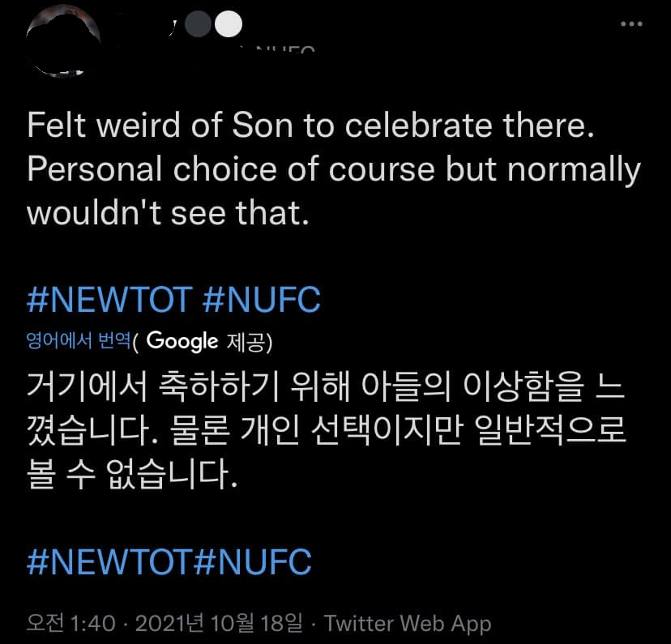Viewport: 671px width, 644px height.
Task: Click the '제공' text after Google
Action: [250, 341]
